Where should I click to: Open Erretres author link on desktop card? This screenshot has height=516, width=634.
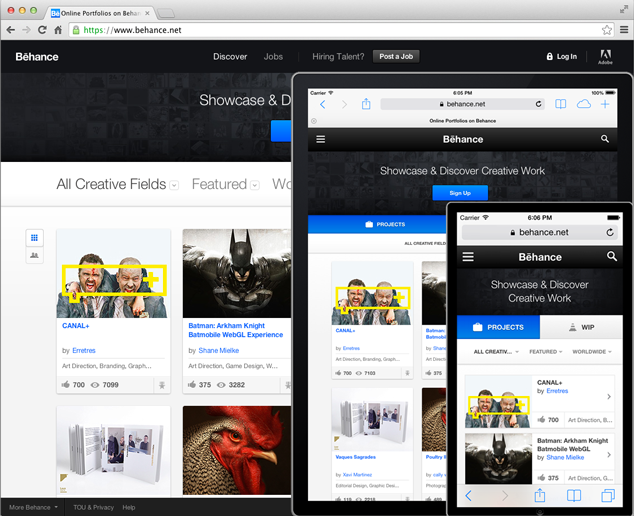(x=84, y=350)
